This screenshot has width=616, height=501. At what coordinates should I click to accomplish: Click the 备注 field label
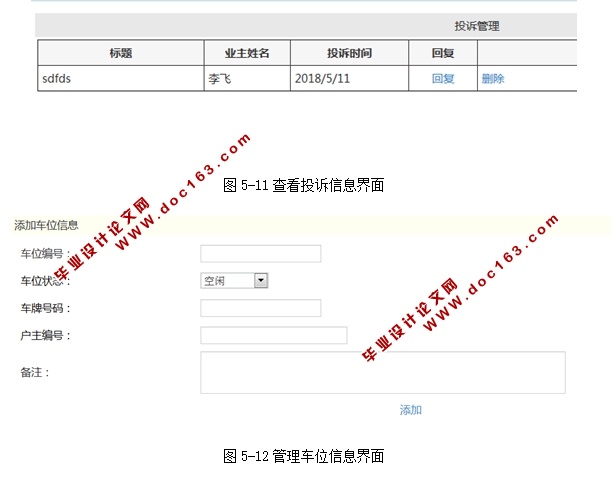(x=35, y=372)
